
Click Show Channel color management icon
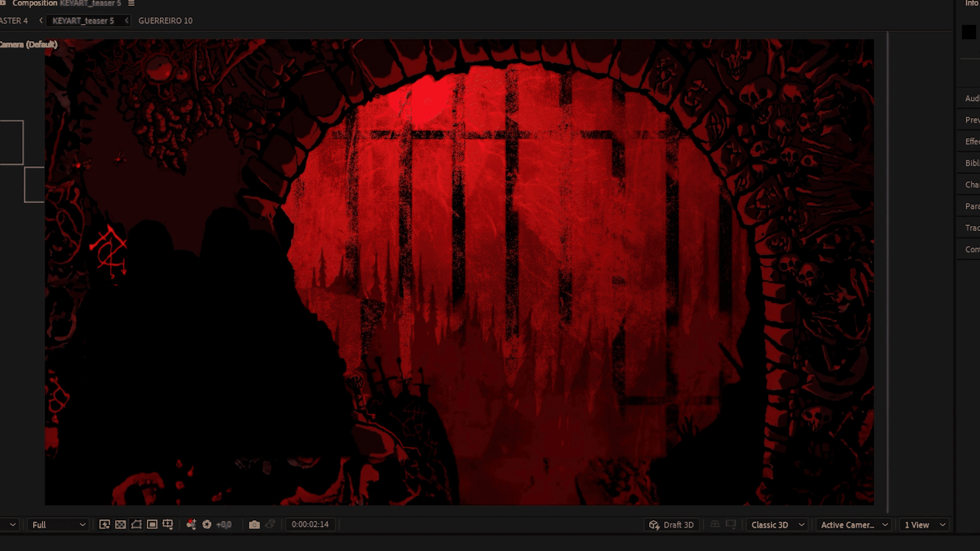tap(191, 524)
